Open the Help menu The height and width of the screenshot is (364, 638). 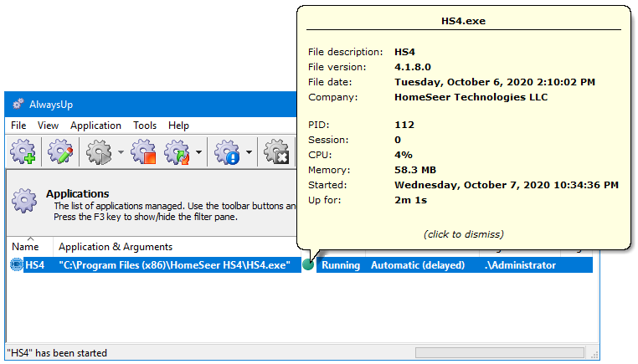coord(178,126)
